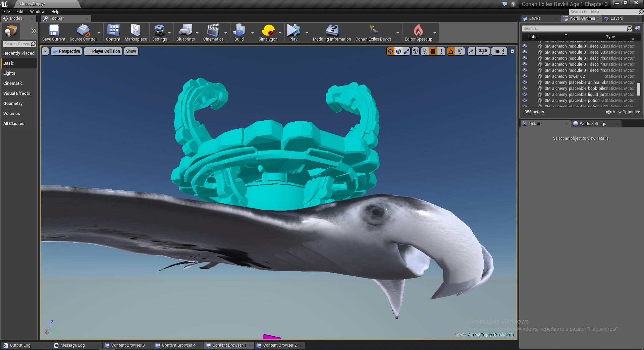Toggle rotation angle snapping in viewport
The width and height of the screenshot is (644, 350).
click(x=451, y=51)
